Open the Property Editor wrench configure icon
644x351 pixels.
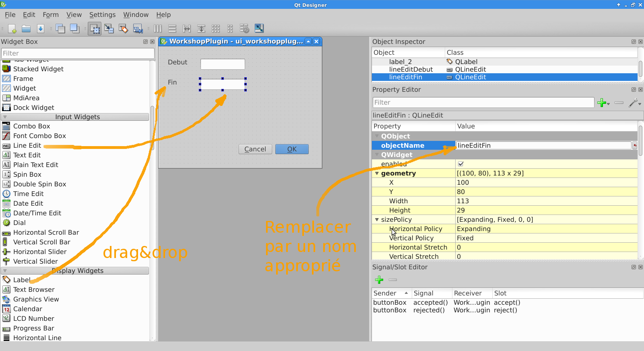(x=634, y=103)
